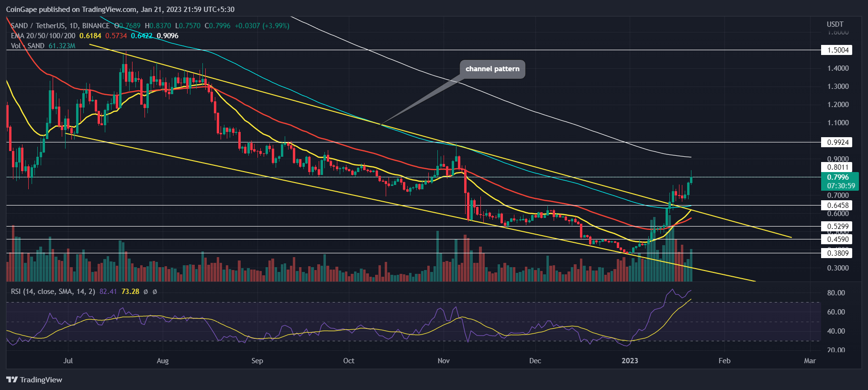
Task: Click the Nov label on time axis
Action: tap(444, 360)
